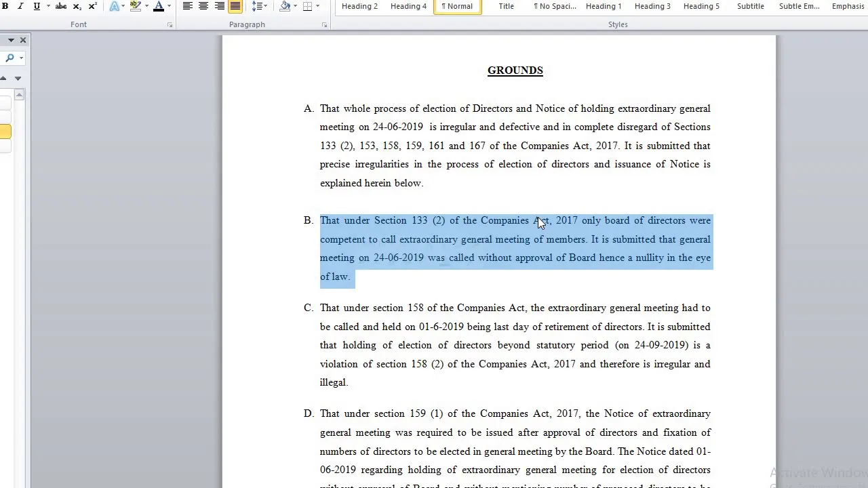Open the navigation pane options dropdown
The width and height of the screenshot is (868, 488).
tap(11, 40)
